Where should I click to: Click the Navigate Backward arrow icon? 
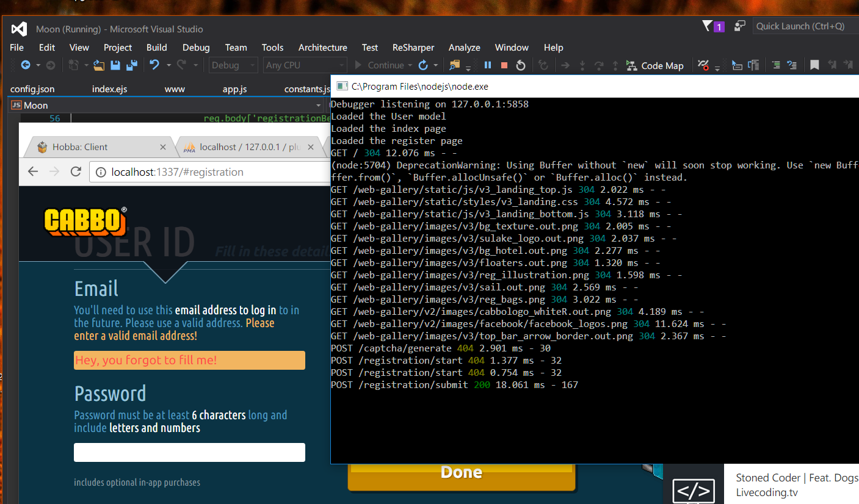(x=26, y=65)
